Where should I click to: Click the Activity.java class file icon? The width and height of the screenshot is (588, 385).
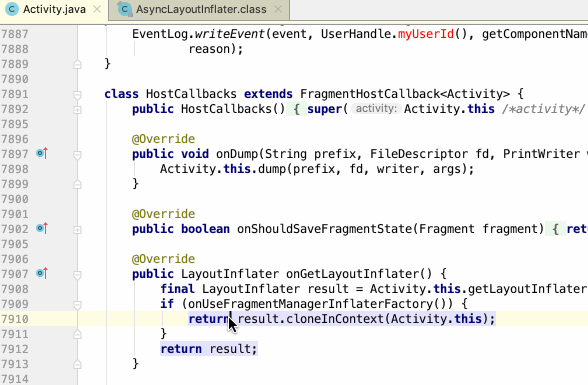coord(12,9)
